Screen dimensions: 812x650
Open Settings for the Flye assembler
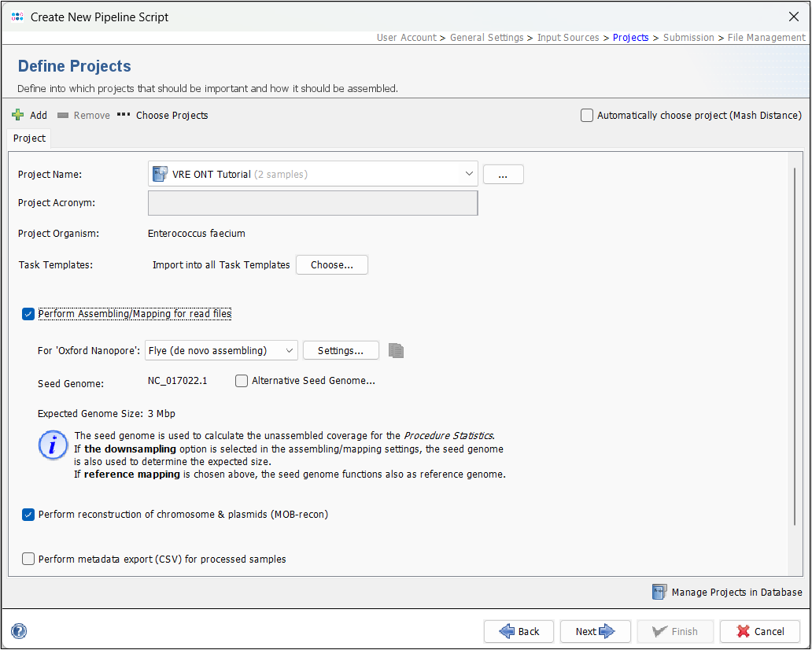340,350
